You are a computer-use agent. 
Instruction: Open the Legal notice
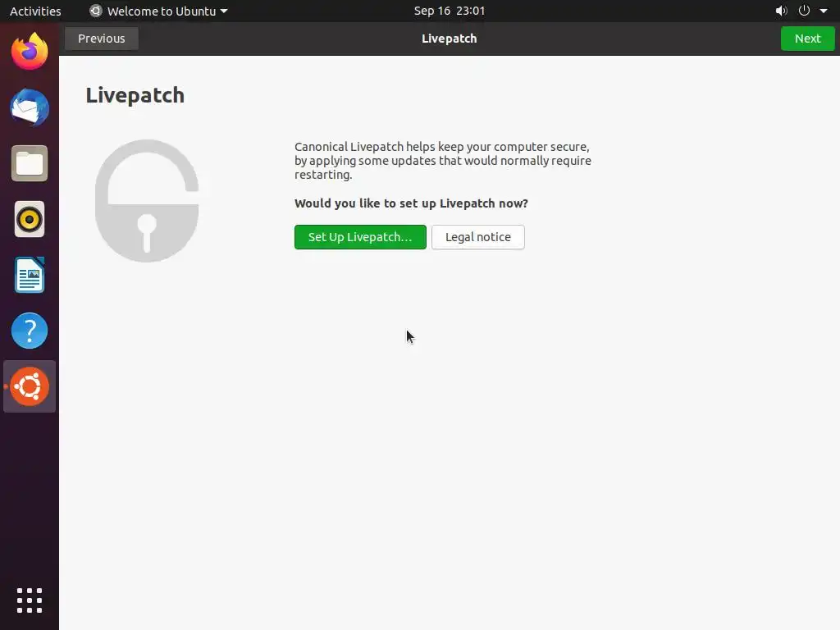click(478, 237)
